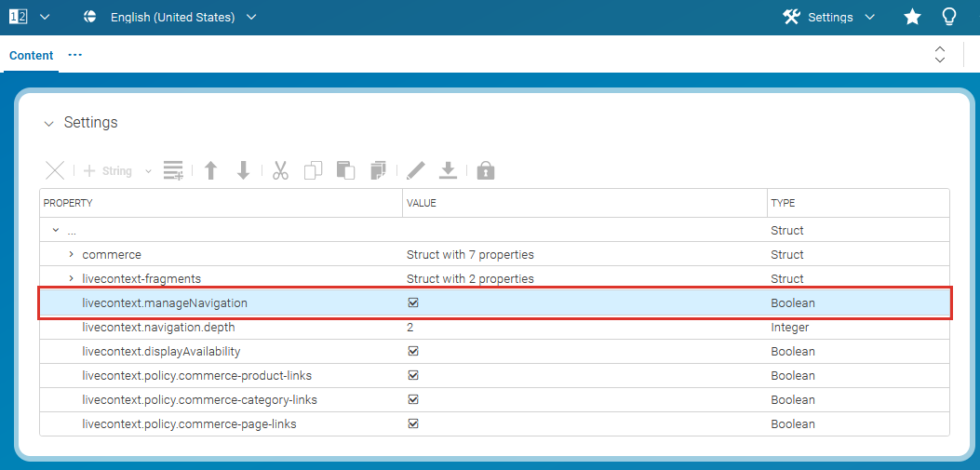This screenshot has height=470, width=980.
Task: Toggle the commerce-product-links checkbox
Action: pyautogui.click(x=412, y=376)
